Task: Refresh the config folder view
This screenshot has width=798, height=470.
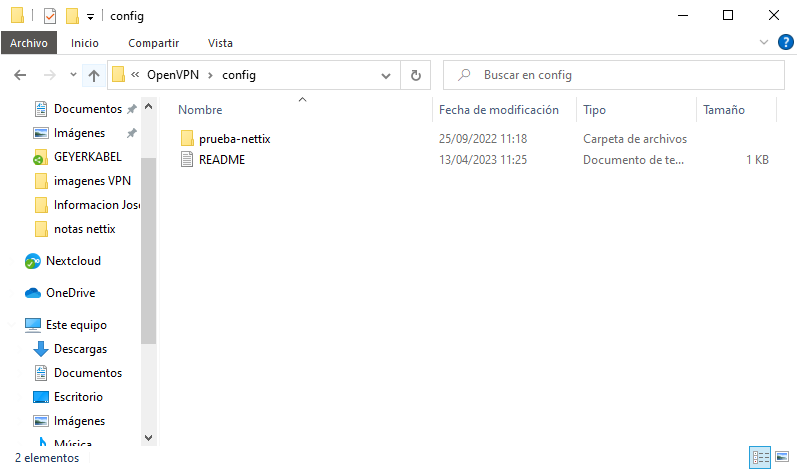Action: pyautogui.click(x=416, y=75)
